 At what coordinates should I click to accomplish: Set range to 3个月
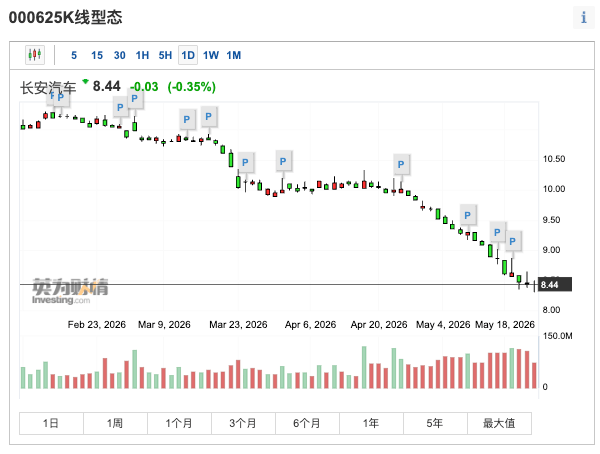pyautogui.click(x=243, y=423)
